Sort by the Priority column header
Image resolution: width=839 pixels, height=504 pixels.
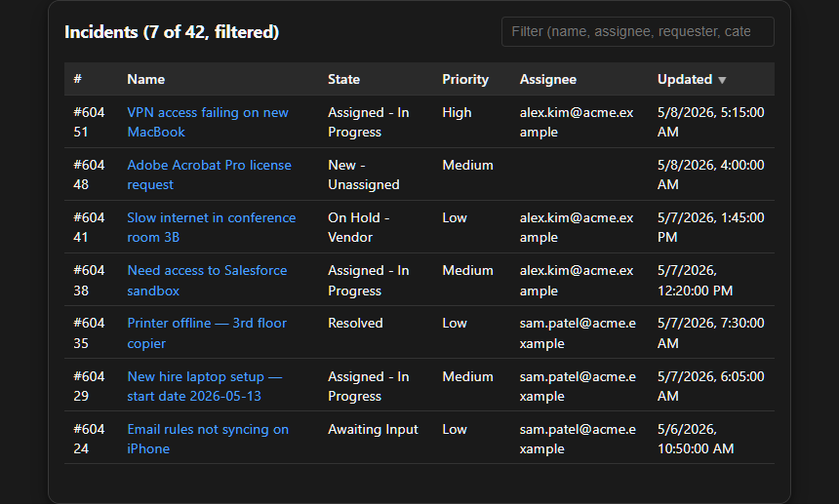pyautogui.click(x=465, y=79)
